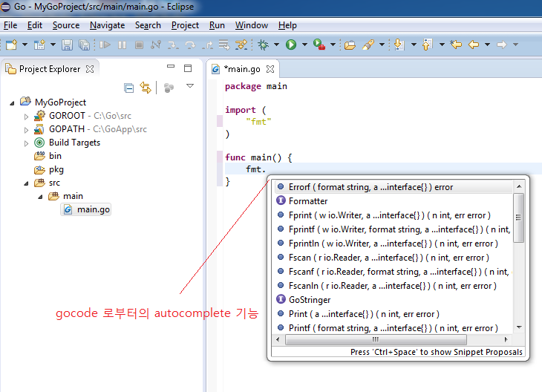The image size is (542, 392).
Task: Open the Project menu
Action: point(185,25)
